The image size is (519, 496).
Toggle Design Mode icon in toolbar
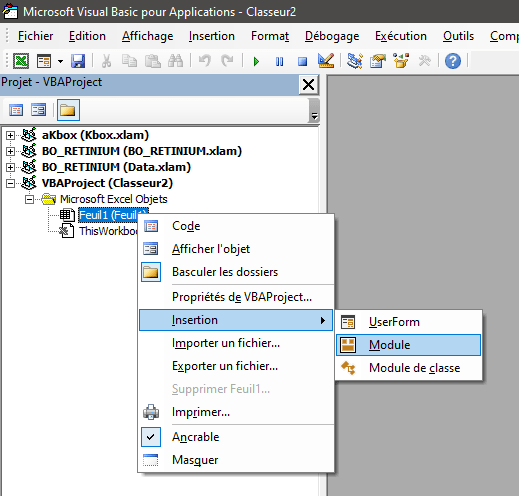tap(326, 61)
